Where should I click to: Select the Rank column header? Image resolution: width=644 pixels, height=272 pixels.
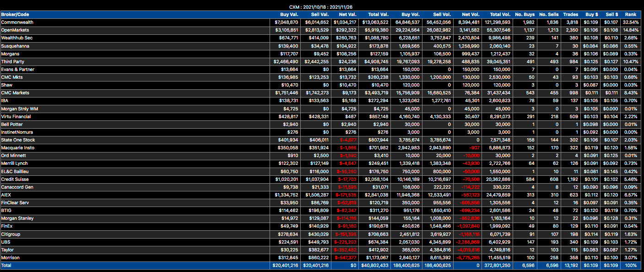(630, 15)
